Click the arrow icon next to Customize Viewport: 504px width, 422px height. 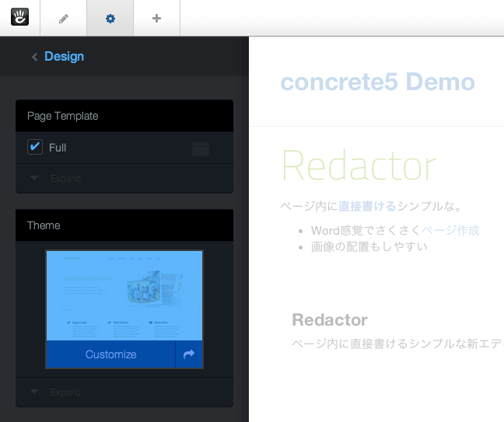point(188,354)
